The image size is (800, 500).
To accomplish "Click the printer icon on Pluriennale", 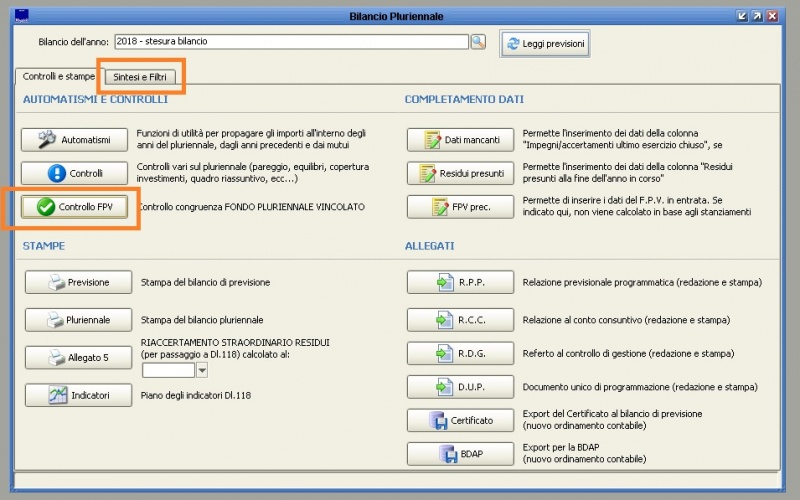I will (x=55, y=320).
